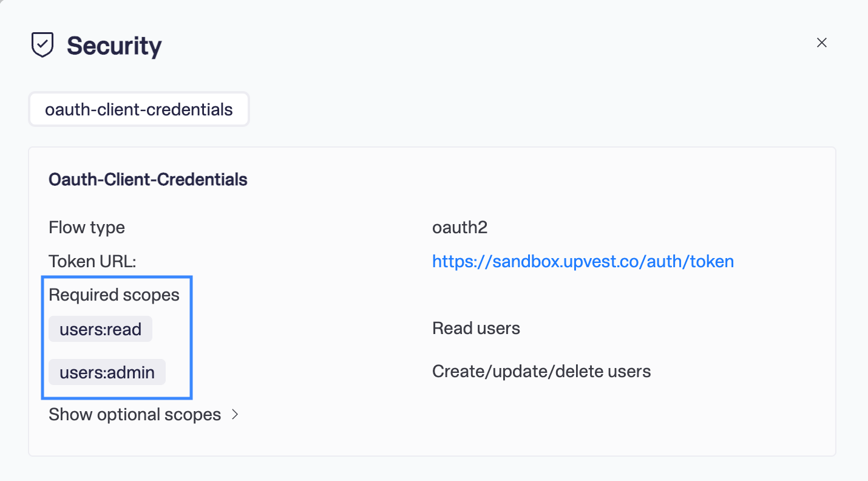The image size is (868, 481).
Task: Select the Oauth-Client-Credentials section heading
Action: pyautogui.click(x=148, y=180)
